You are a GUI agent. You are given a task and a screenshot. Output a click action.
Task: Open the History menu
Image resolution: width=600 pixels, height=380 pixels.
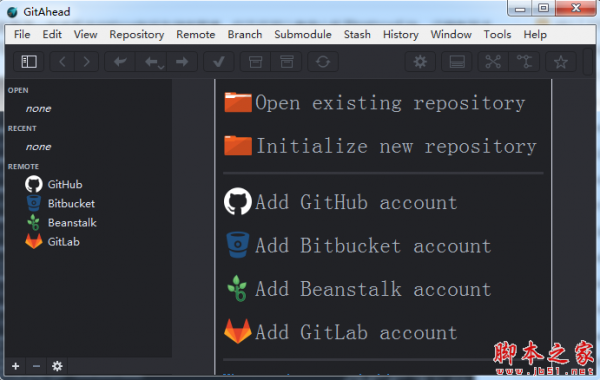(x=401, y=34)
